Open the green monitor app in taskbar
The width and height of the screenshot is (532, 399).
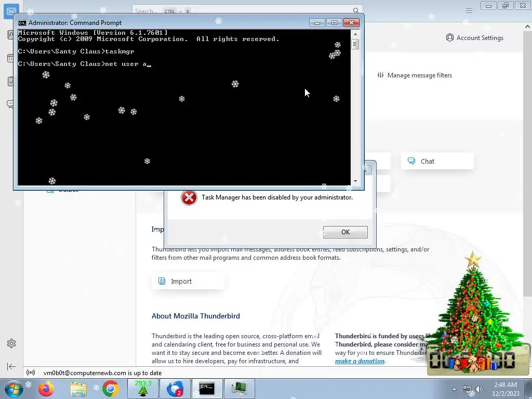coord(239,389)
